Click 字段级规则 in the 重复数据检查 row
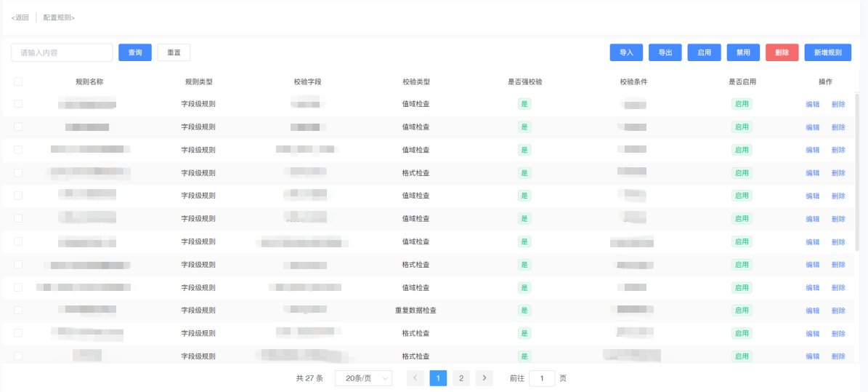 click(198, 311)
